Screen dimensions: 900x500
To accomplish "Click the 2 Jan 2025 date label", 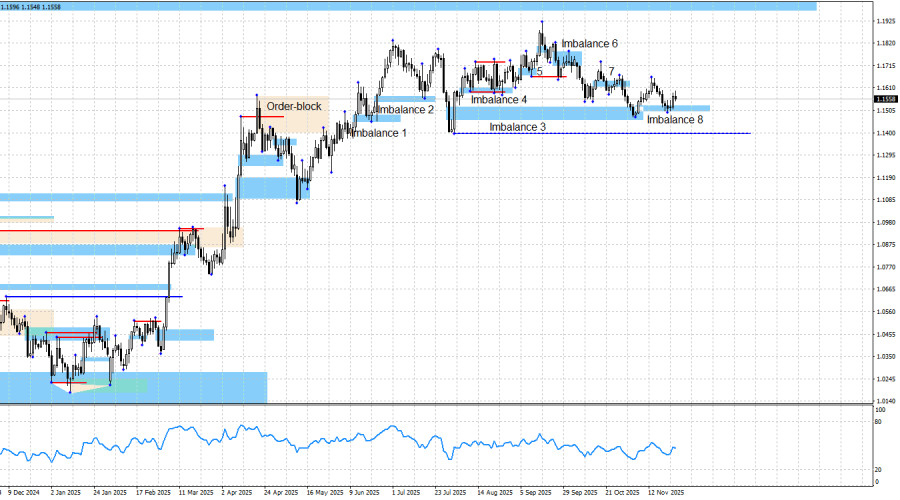I will click(66, 493).
